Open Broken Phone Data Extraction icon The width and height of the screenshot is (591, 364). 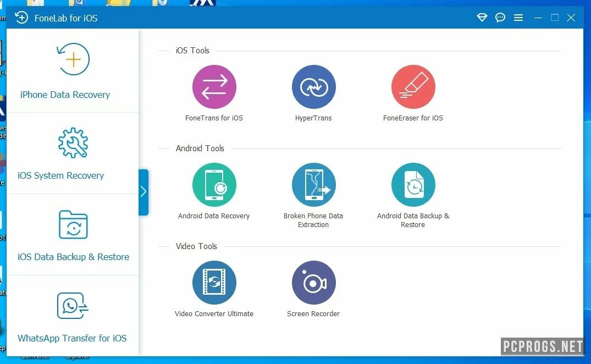pyautogui.click(x=313, y=185)
